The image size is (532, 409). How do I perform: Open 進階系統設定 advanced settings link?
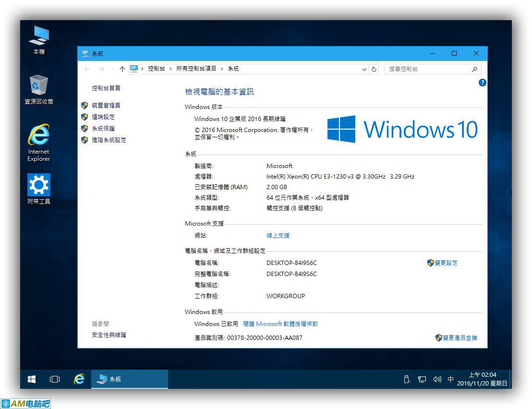click(x=109, y=140)
